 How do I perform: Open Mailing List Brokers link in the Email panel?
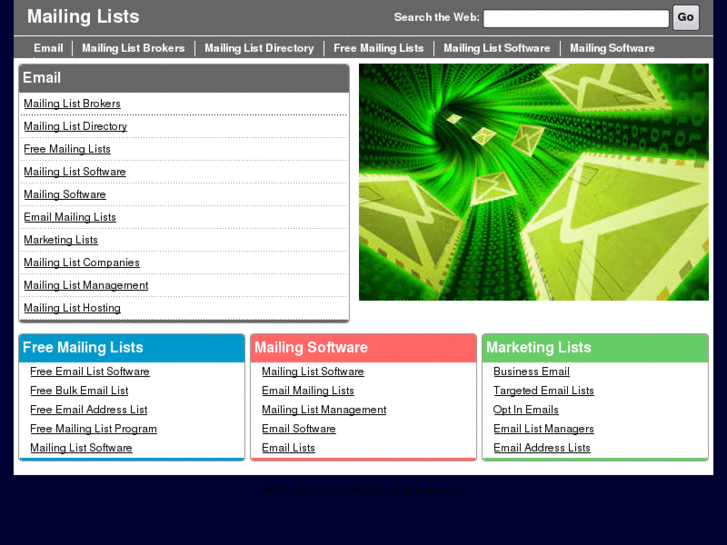point(72,103)
